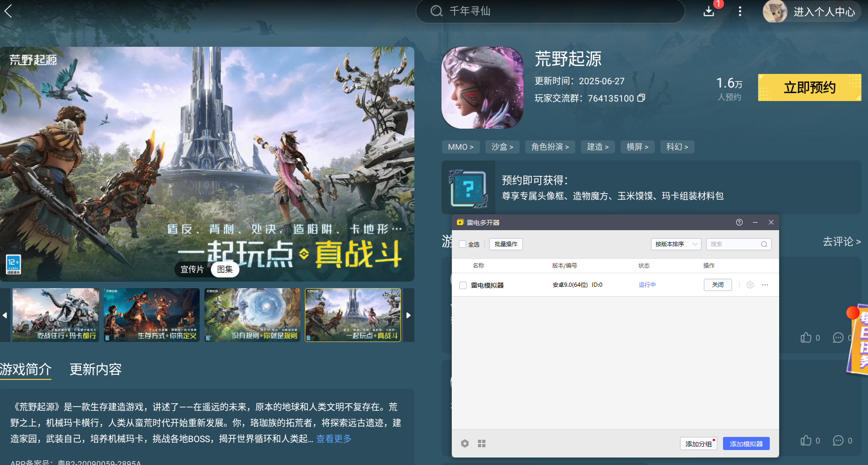The image size is (868, 465).
Task: Click the floating promo banner at right edge
Action: coord(858,339)
